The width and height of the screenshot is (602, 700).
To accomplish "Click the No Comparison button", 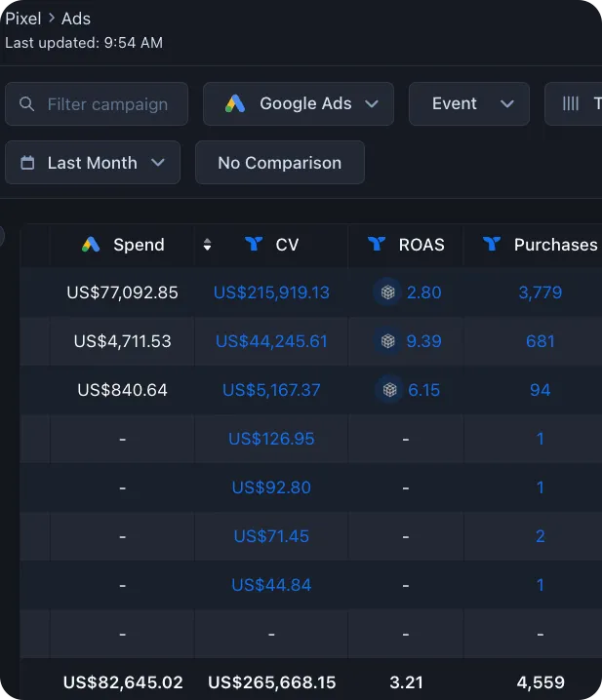I will [x=279, y=163].
